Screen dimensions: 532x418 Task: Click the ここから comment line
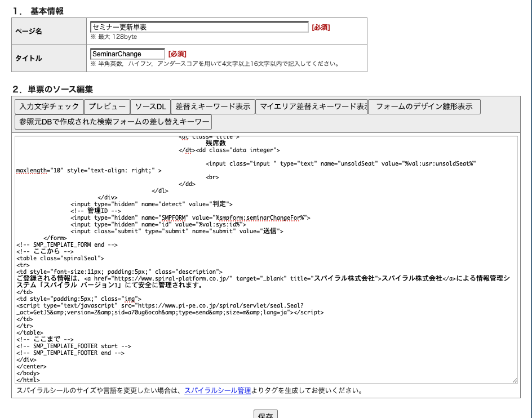[x=45, y=252]
